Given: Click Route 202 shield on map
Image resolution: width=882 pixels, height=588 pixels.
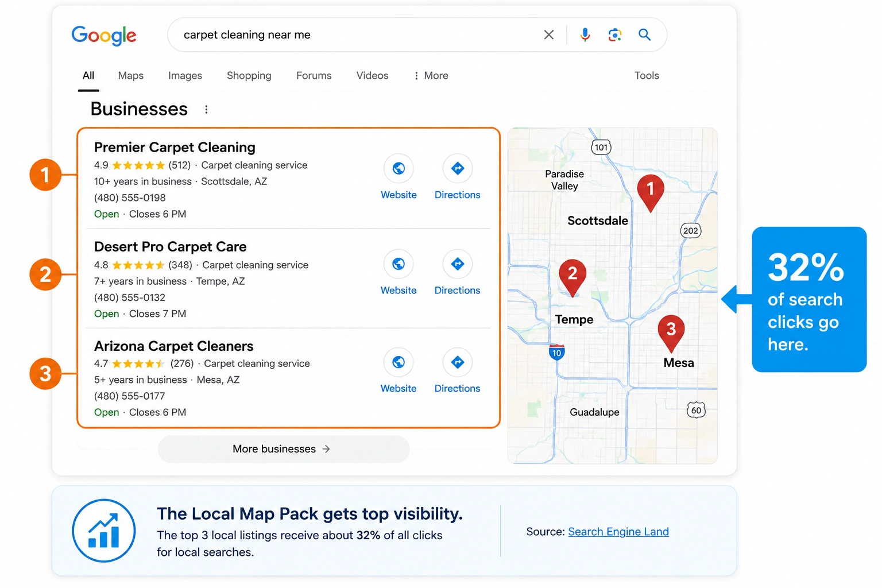Looking at the screenshot, I should [691, 231].
